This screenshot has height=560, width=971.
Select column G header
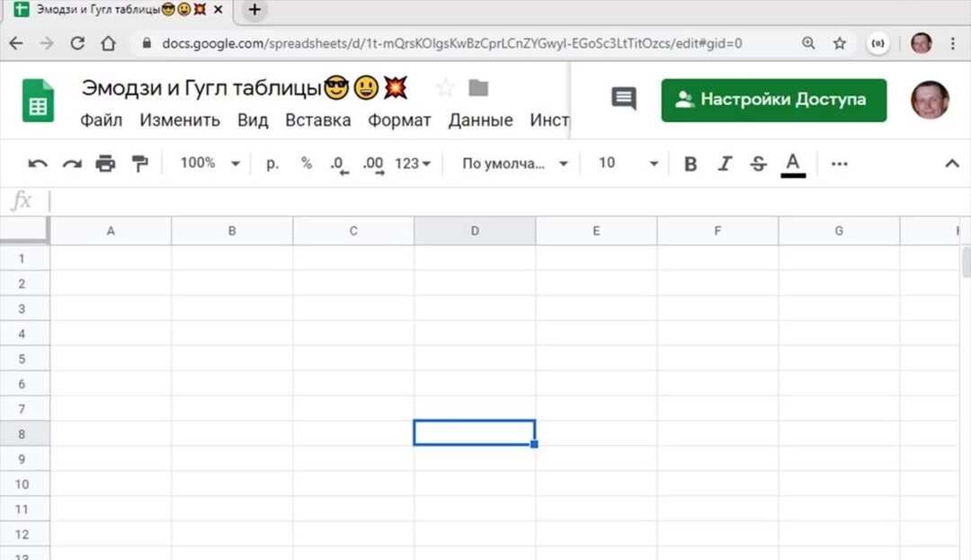click(839, 231)
